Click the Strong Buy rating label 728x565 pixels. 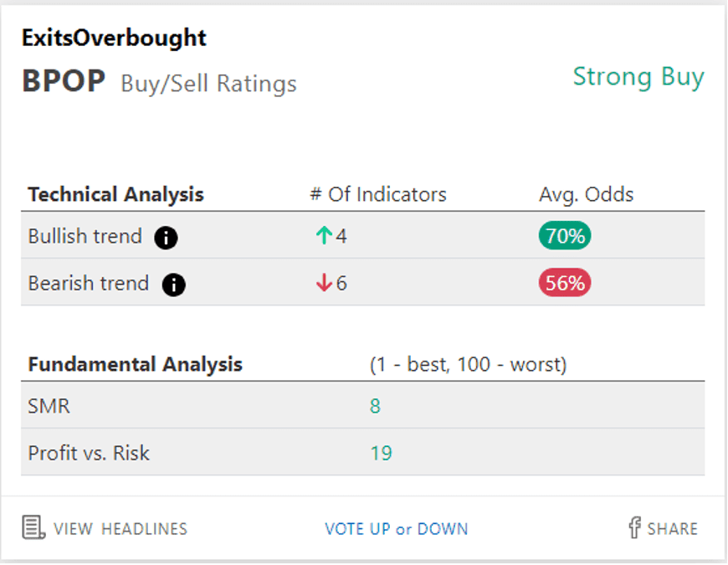click(x=638, y=77)
